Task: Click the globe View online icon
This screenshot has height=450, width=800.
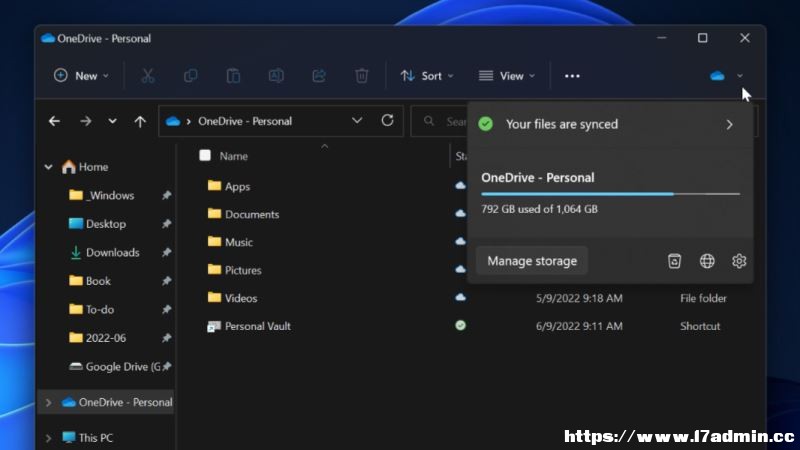Action: 707,261
